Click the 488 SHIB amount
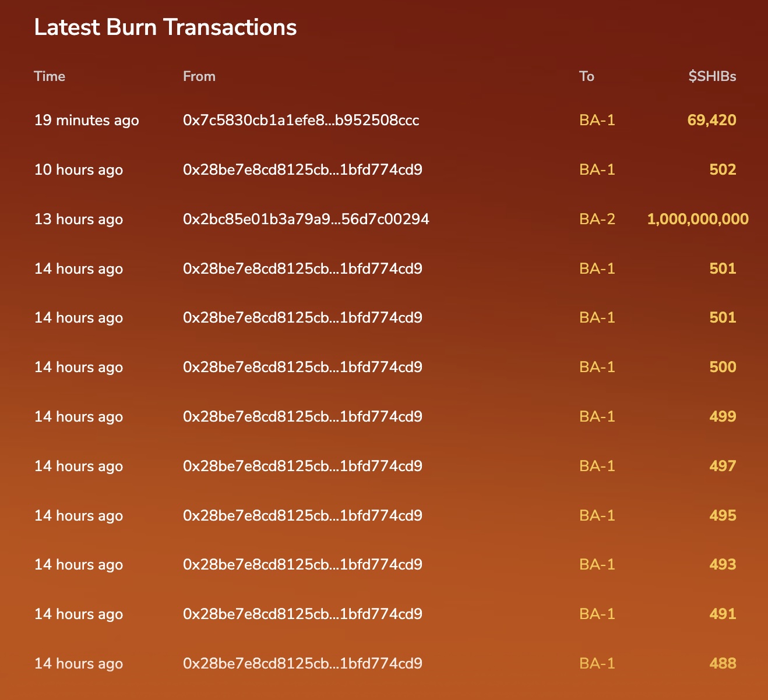This screenshot has height=700, width=768. tap(723, 664)
